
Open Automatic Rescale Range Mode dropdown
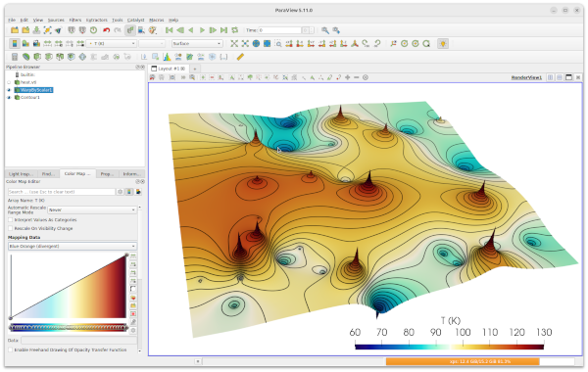coord(92,210)
